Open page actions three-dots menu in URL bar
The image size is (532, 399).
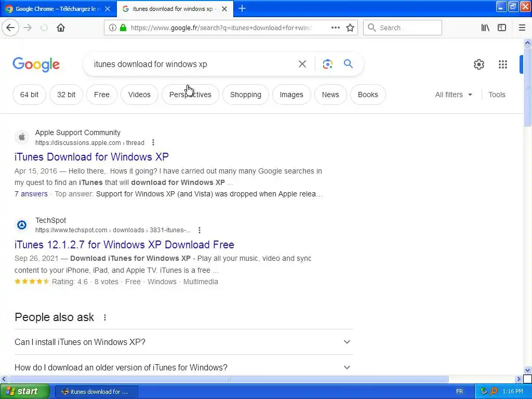coord(336,28)
